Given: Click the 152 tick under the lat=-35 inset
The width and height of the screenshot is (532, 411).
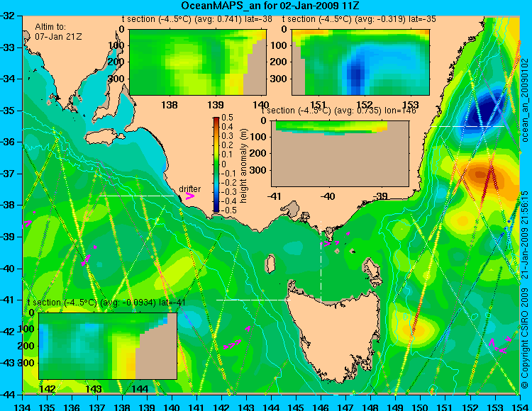Looking at the screenshot, I should click(365, 105).
